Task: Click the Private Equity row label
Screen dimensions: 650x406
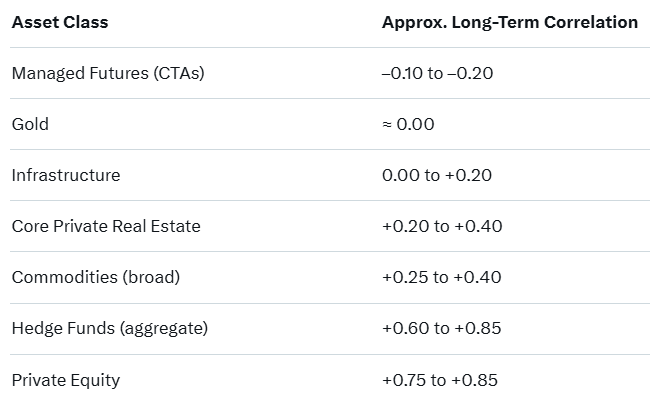Action: pyautogui.click(x=65, y=379)
